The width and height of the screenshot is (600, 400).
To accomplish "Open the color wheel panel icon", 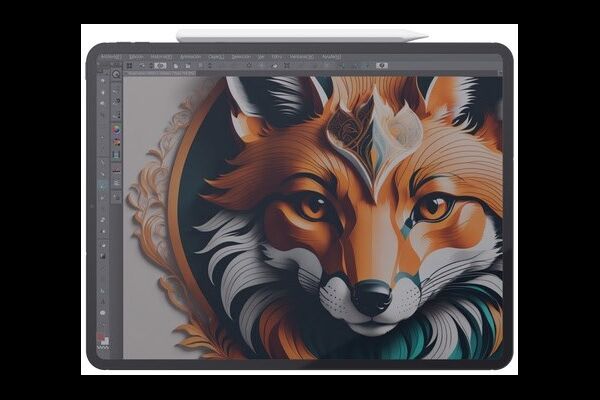I will [x=116, y=130].
